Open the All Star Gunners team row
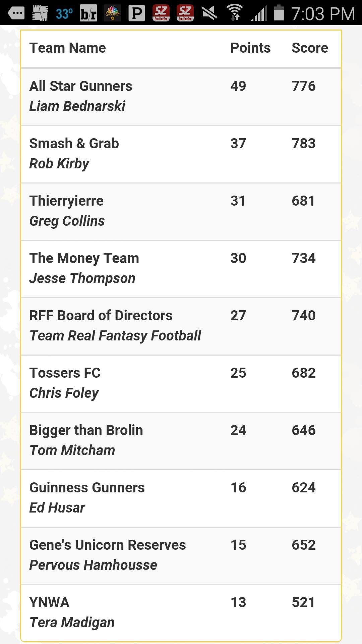The height and width of the screenshot is (644, 362). [181, 97]
